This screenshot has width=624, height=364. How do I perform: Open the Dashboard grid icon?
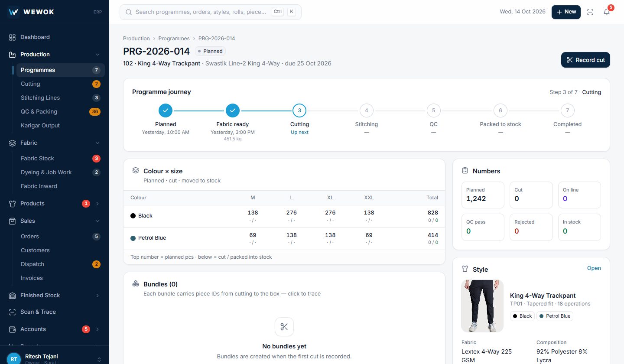pos(13,37)
